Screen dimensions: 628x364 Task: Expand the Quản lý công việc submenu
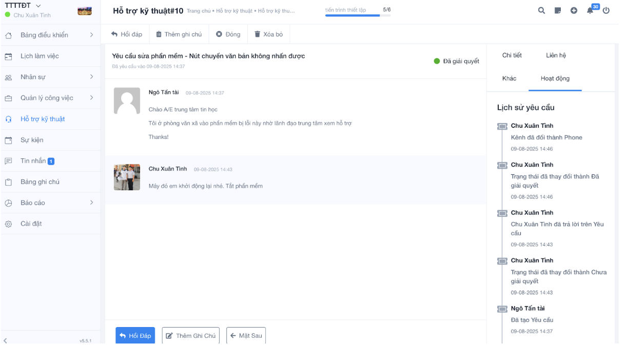(x=91, y=98)
